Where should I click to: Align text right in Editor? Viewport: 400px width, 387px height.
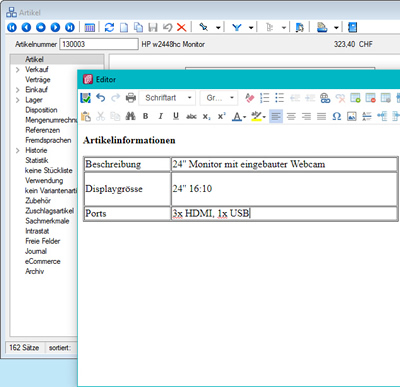point(306,116)
